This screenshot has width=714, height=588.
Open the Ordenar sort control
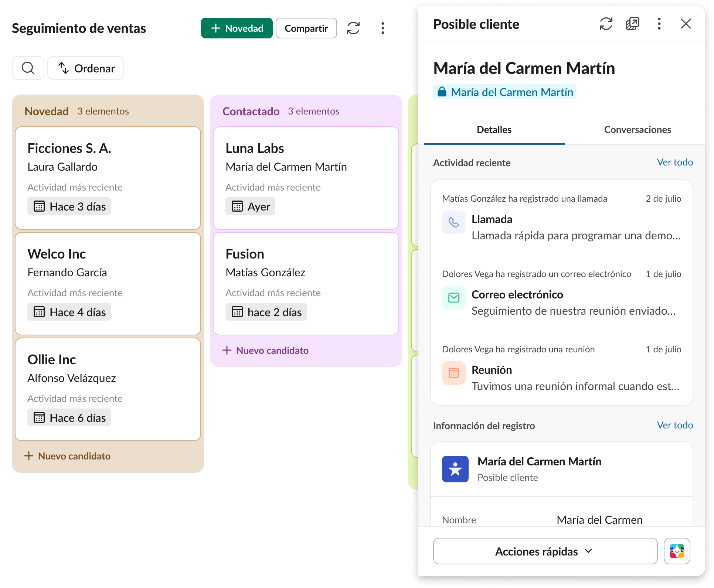pos(86,68)
